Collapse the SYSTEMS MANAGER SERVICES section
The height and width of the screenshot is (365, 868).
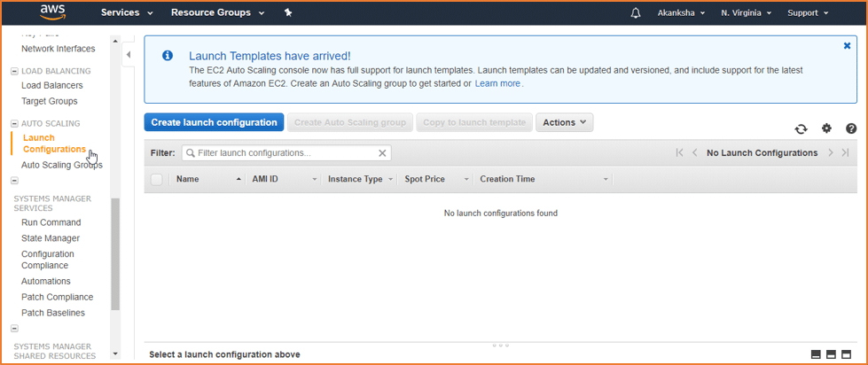[15, 181]
